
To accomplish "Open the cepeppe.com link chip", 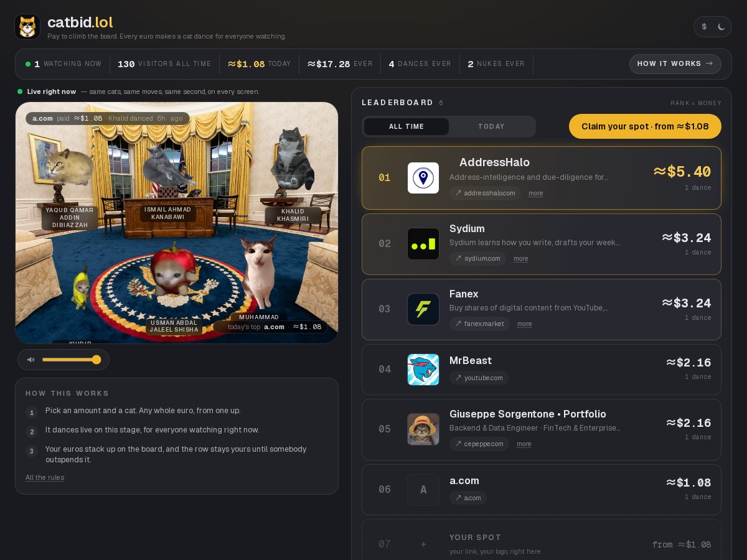I will [x=479, y=444].
